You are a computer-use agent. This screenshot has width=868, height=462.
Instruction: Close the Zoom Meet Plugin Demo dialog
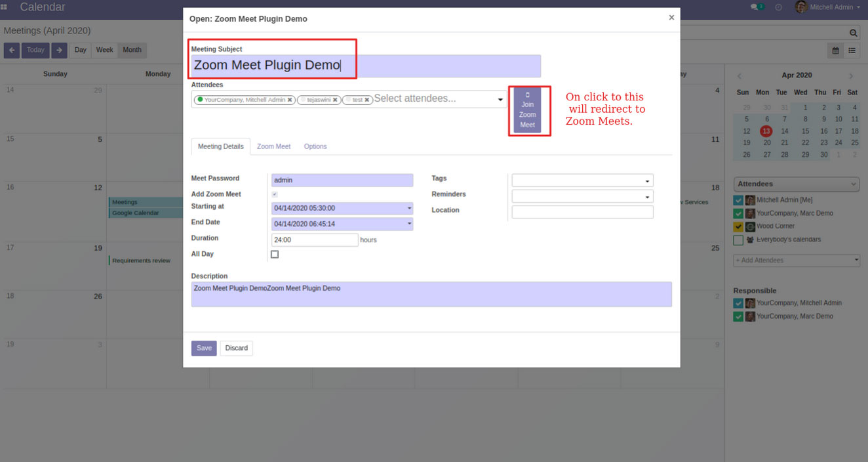[x=671, y=18]
